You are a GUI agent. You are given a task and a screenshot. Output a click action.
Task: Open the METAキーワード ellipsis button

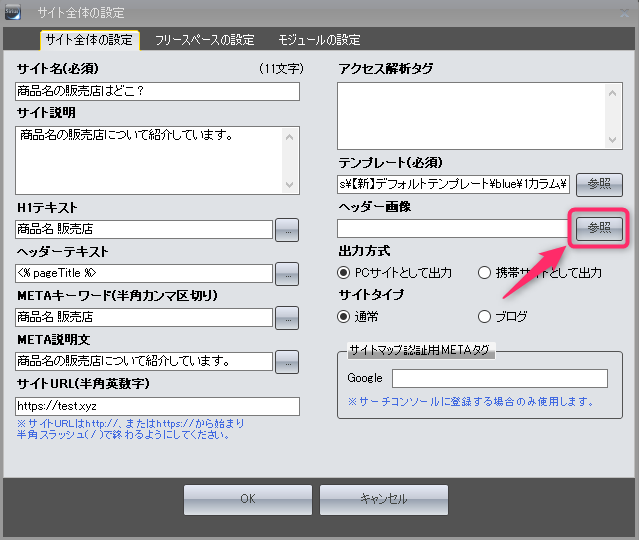[x=287, y=317]
